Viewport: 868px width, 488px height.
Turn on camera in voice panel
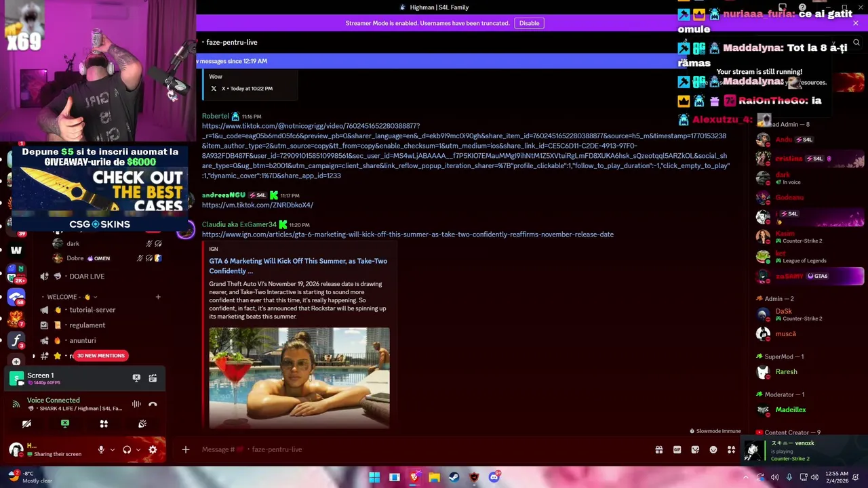[x=26, y=424]
